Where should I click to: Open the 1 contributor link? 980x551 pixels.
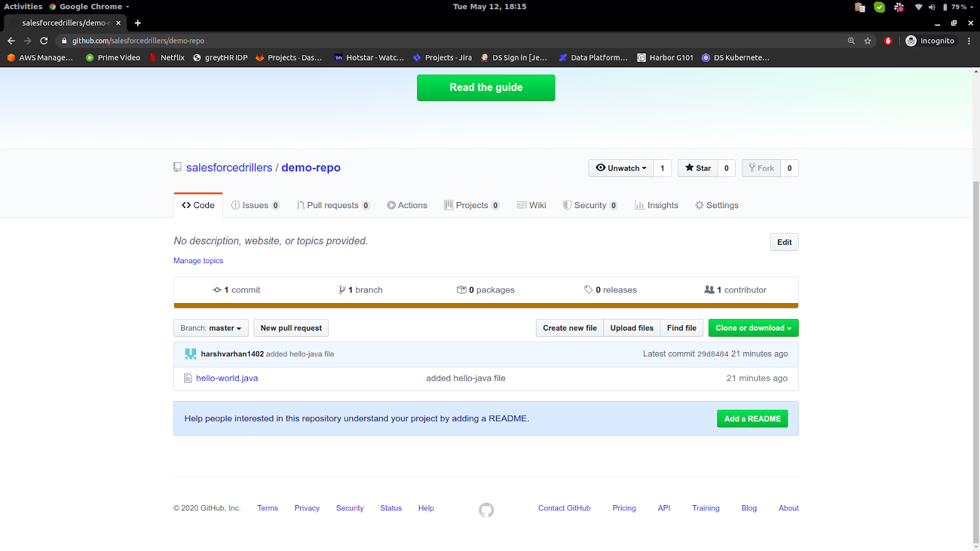click(x=736, y=290)
